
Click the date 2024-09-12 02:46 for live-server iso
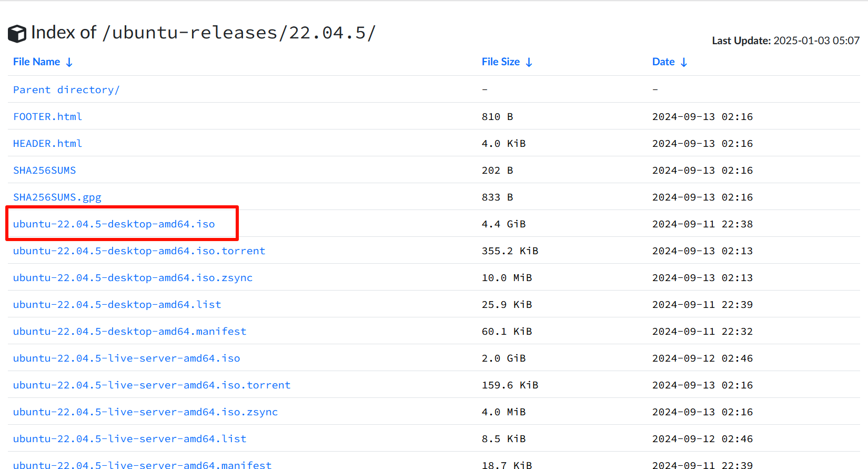tap(703, 358)
